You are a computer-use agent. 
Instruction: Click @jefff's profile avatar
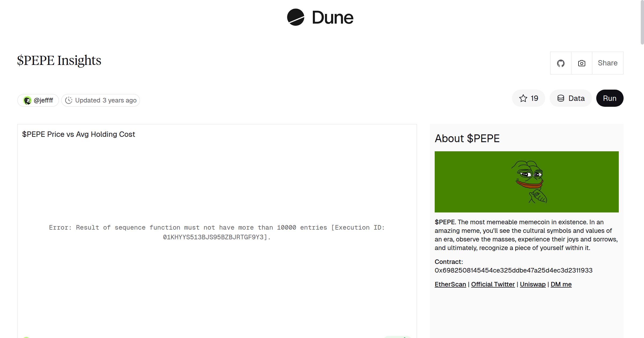pyautogui.click(x=27, y=100)
